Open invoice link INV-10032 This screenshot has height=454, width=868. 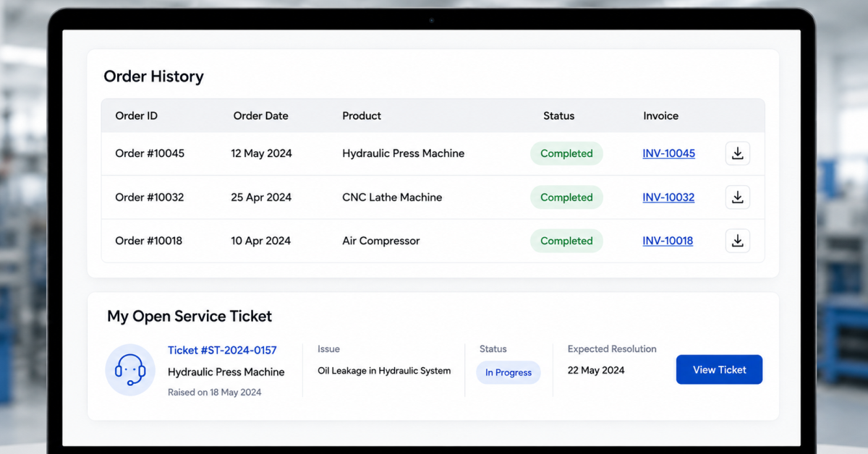point(668,197)
